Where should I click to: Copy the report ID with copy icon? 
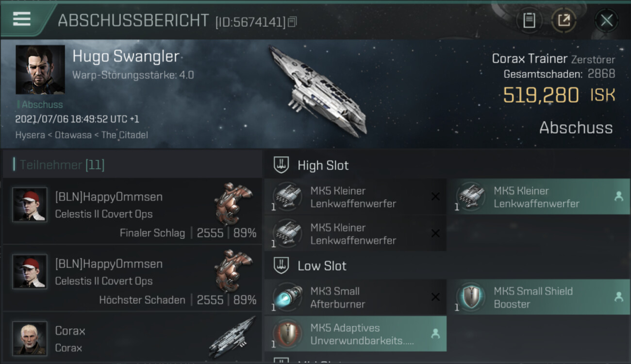tap(292, 22)
